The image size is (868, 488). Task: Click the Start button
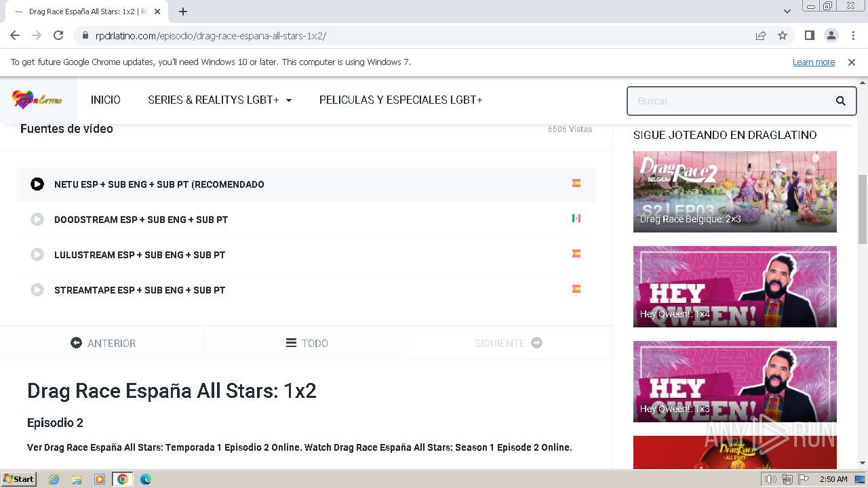click(19, 479)
